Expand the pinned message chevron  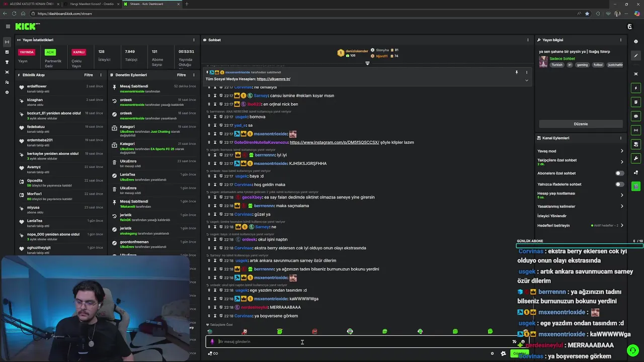coord(527,80)
